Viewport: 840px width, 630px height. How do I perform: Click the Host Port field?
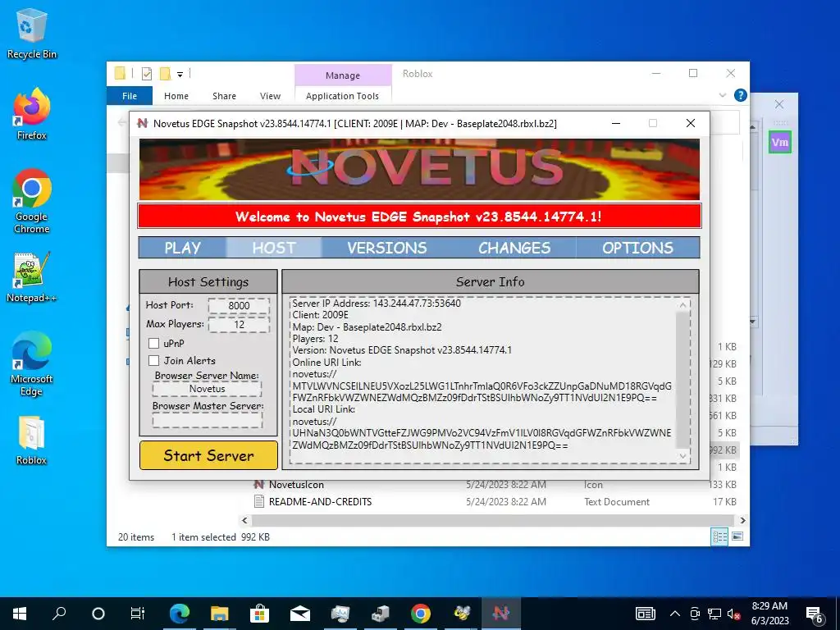coord(239,305)
